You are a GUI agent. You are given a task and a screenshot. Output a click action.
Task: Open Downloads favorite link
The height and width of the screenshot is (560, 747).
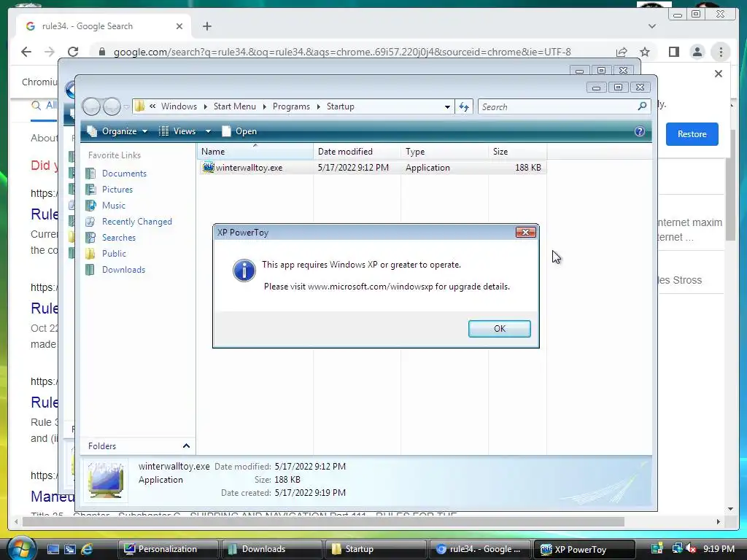(123, 270)
